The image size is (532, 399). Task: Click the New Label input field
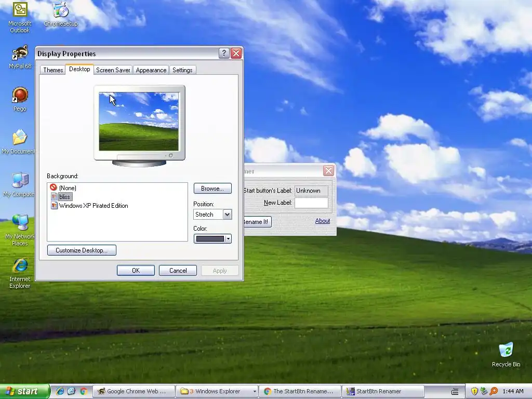tap(311, 203)
